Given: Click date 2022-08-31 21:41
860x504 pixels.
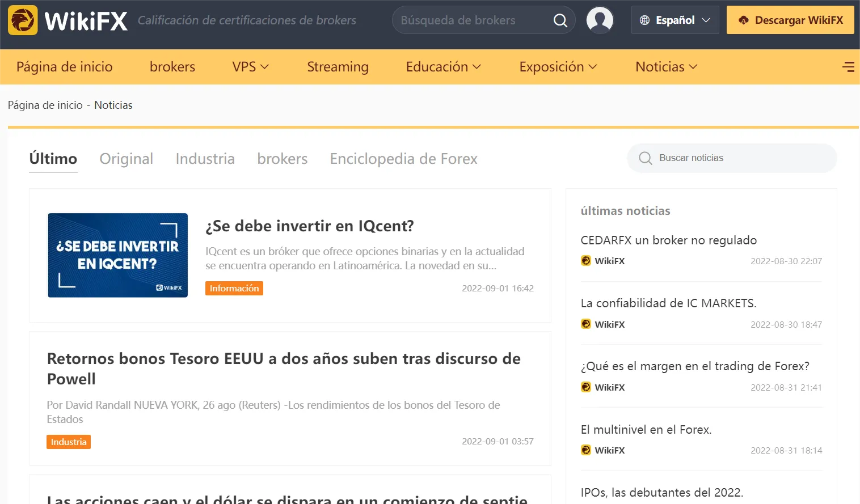Looking at the screenshot, I should pyautogui.click(x=786, y=388).
